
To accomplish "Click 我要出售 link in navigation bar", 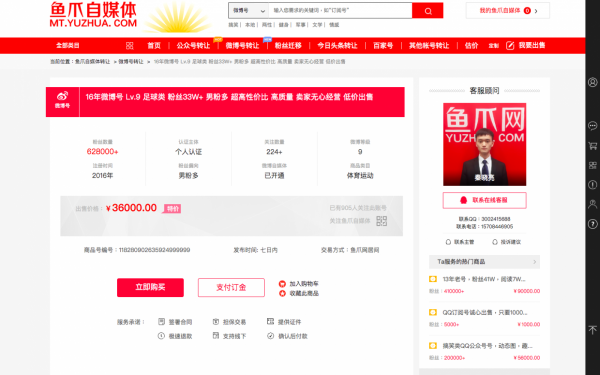I will [532, 46].
